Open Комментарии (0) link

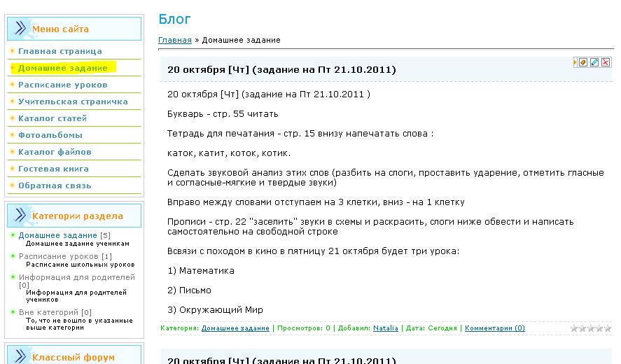click(x=495, y=328)
